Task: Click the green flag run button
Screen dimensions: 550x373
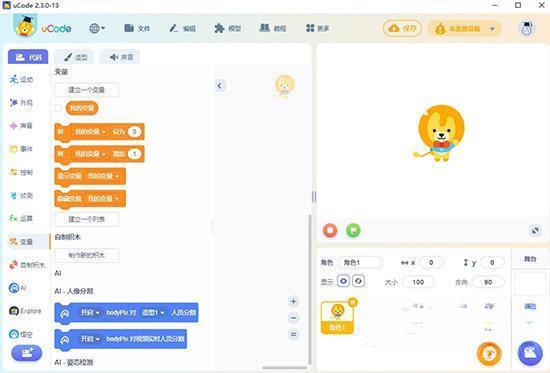Action: pos(353,231)
